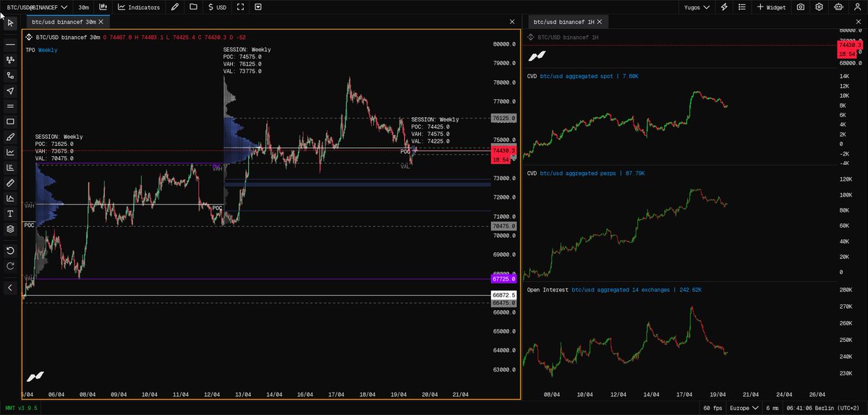Image resolution: width=868 pixels, height=415 pixels.
Task: Select the brush drawing tool
Action: click(10, 137)
